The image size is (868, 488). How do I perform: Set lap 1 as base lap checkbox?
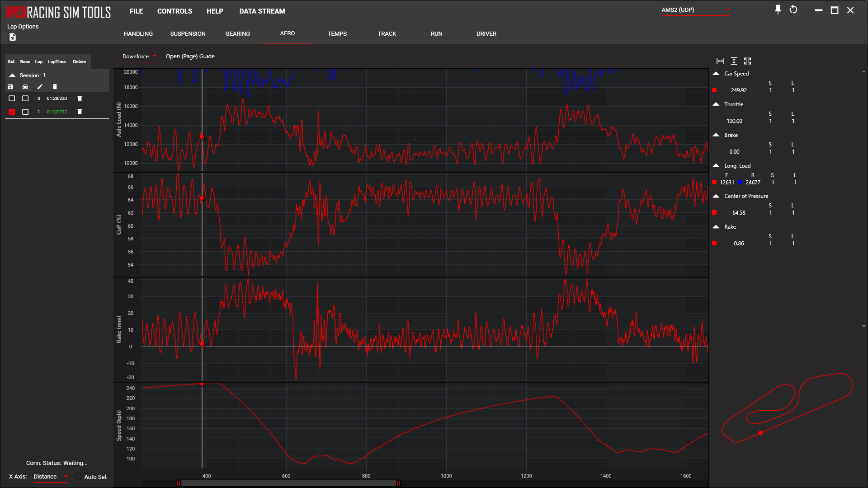25,112
